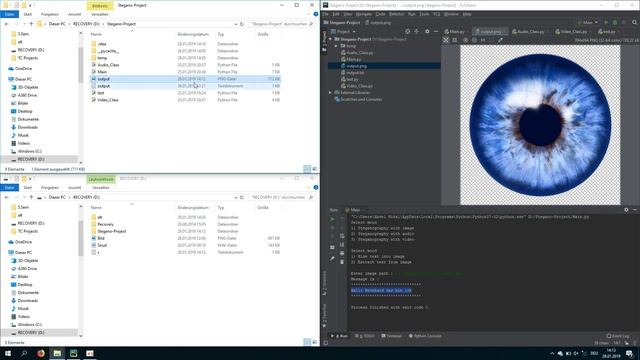
Task: Switch to the test.py editor tab
Action: tap(608, 31)
